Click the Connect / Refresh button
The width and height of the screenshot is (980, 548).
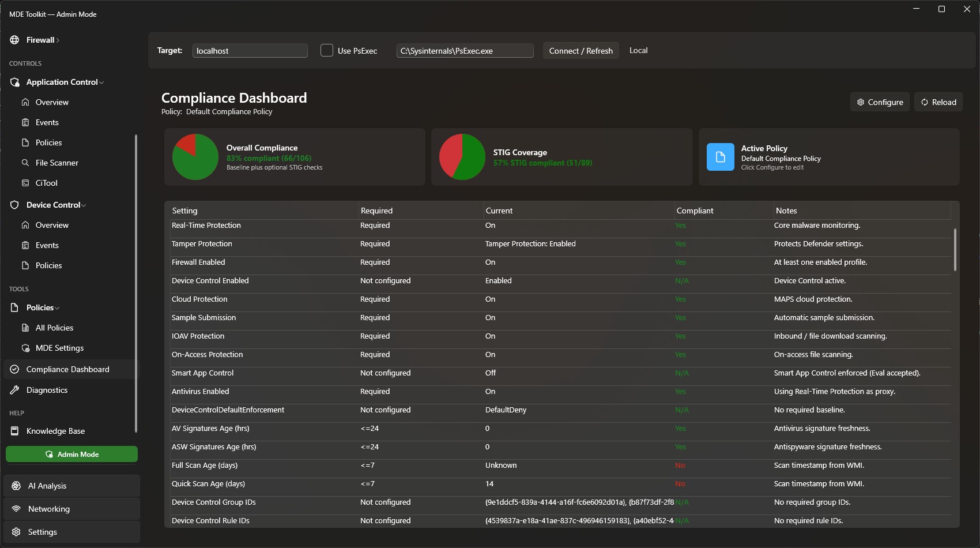pos(581,50)
